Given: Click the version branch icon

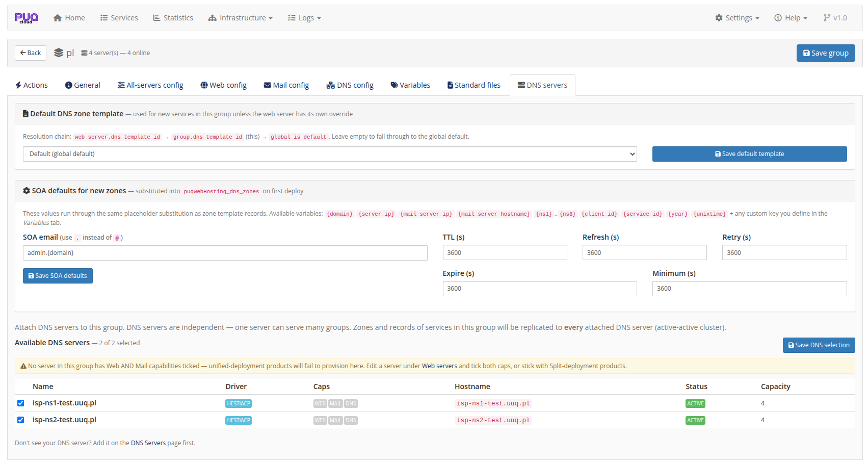Looking at the screenshot, I should pos(827,18).
